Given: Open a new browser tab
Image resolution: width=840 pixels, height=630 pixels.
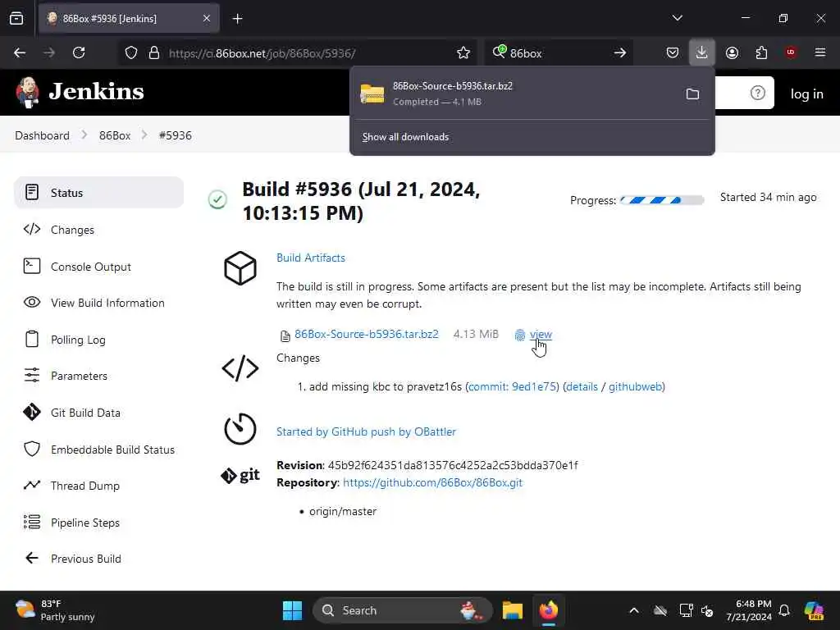Looking at the screenshot, I should tap(237, 19).
